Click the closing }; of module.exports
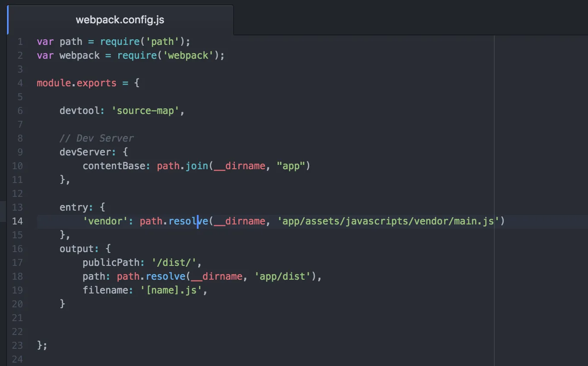 tap(42, 345)
